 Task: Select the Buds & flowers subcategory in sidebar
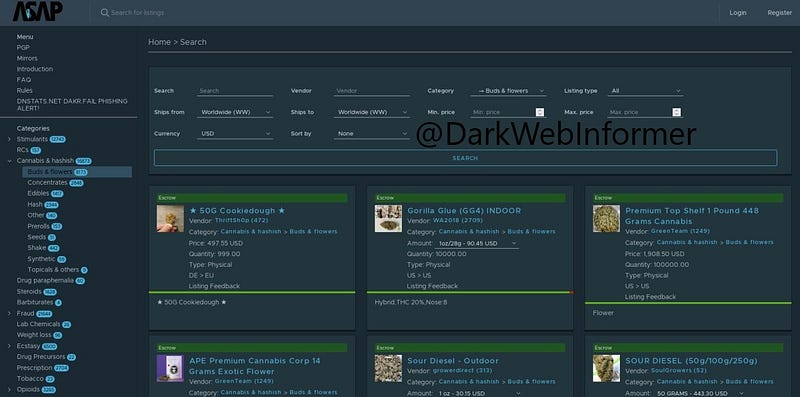pyautogui.click(x=77, y=172)
